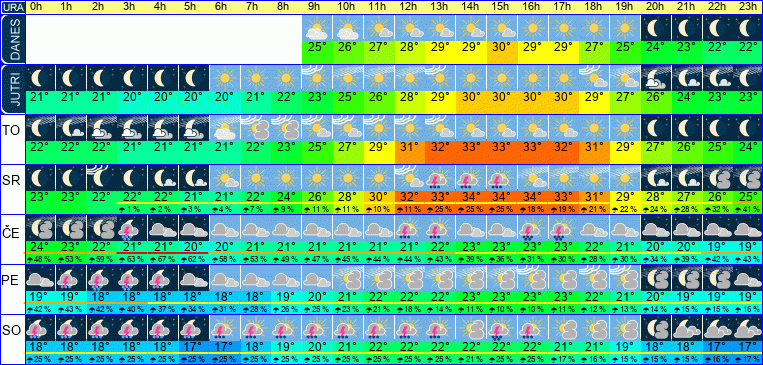Image resolution: width=763 pixels, height=365 pixels.
Task: Click the 17h hour column header
Action: 563,7
